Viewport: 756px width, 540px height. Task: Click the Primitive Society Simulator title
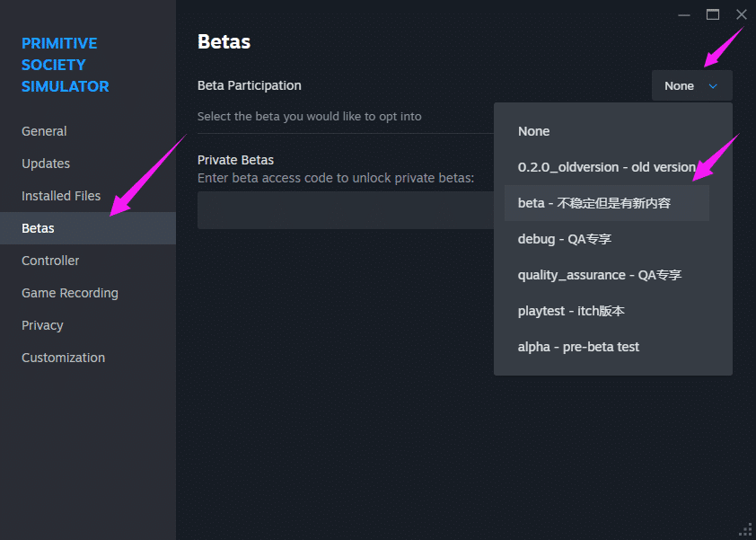[65, 65]
